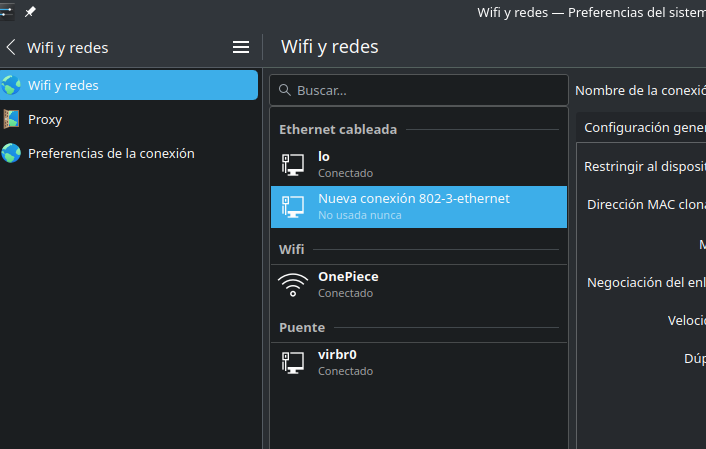Select the lo connection
This screenshot has height=449, width=706.
click(x=419, y=165)
